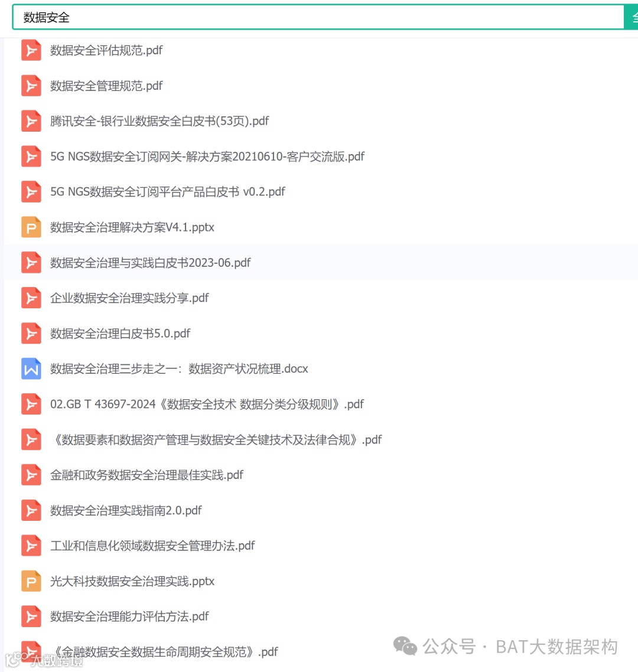The width and height of the screenshot is (638, 672).
Task: Select the PPTX icon for 光大科技数据安全治理实践
Action: point(31,581)
